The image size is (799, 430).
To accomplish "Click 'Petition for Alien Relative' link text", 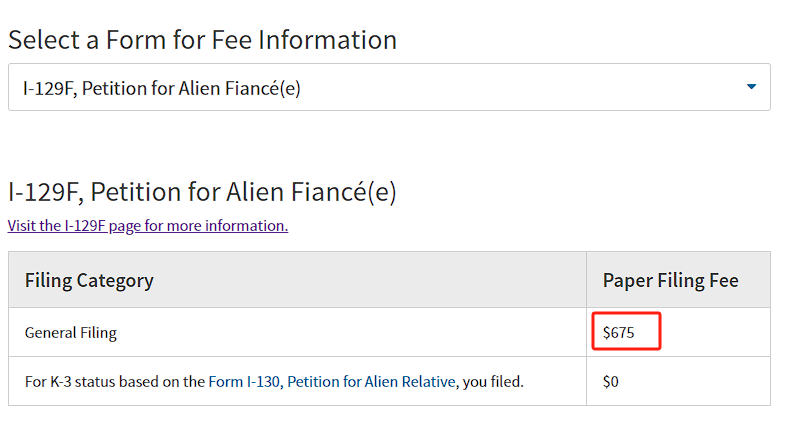I will tap(371, 382).
